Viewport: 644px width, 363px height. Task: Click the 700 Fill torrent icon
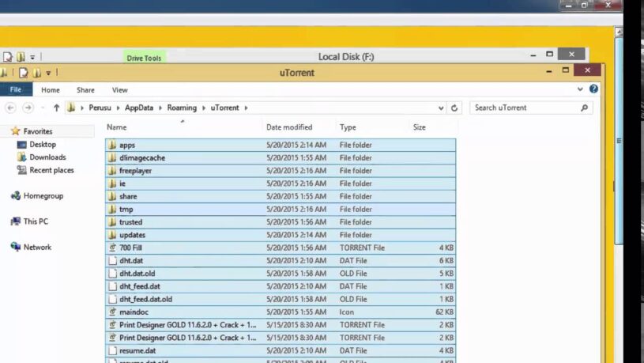[112, 248]
